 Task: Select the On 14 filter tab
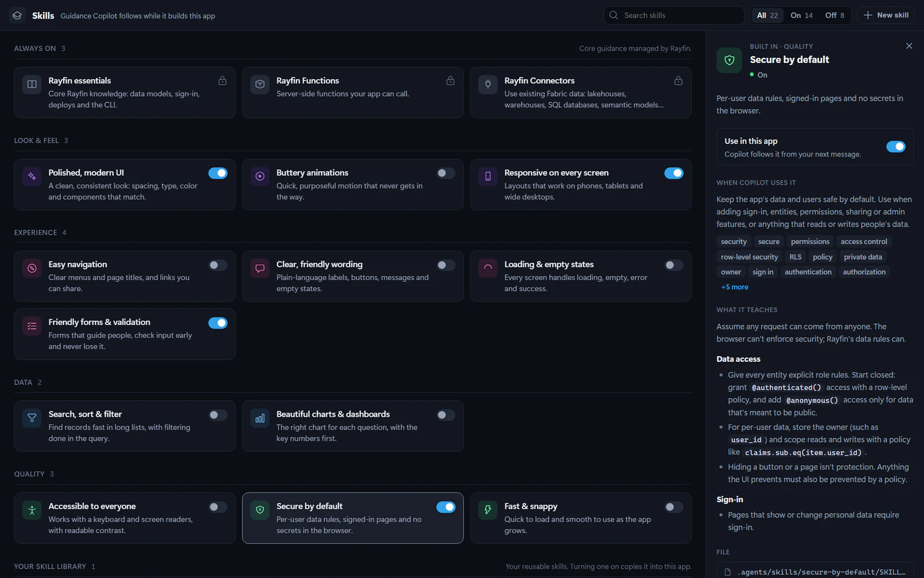[802, 16]
